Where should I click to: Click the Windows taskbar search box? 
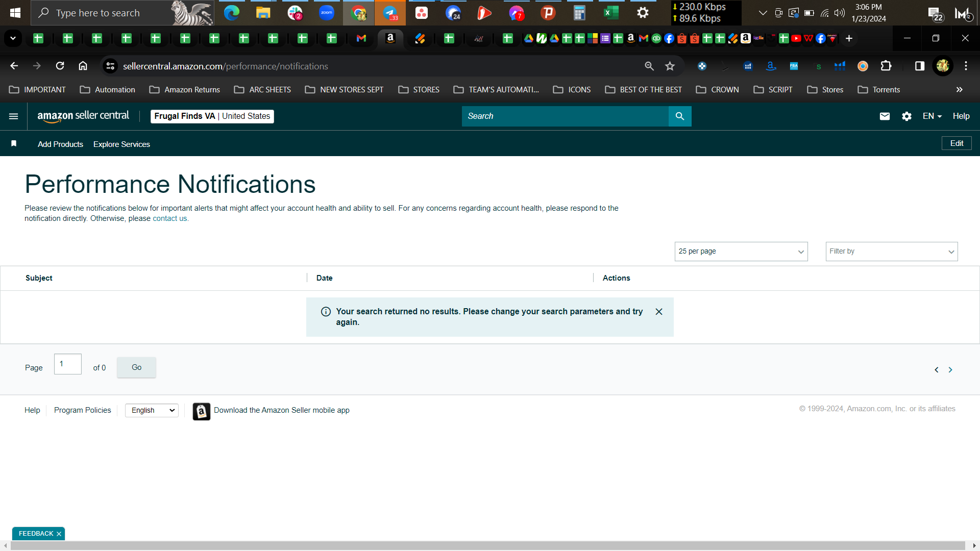click(122, 13)
